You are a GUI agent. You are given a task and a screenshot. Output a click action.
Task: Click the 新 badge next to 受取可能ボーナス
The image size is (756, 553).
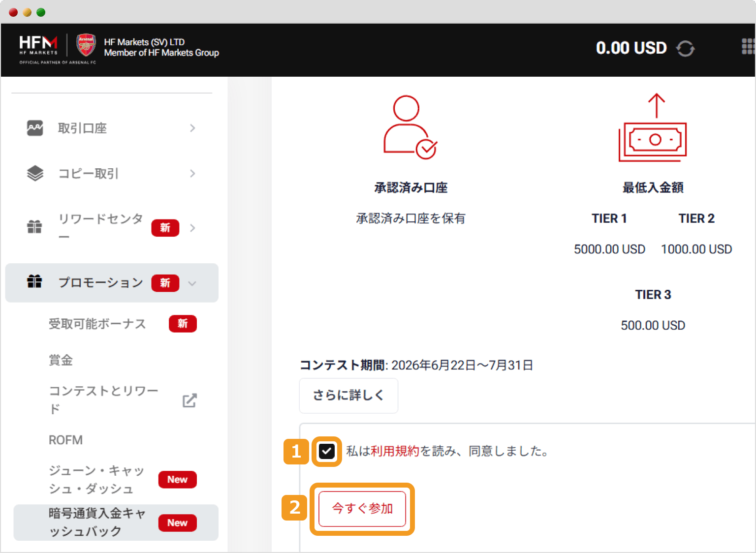coord(183,324)
